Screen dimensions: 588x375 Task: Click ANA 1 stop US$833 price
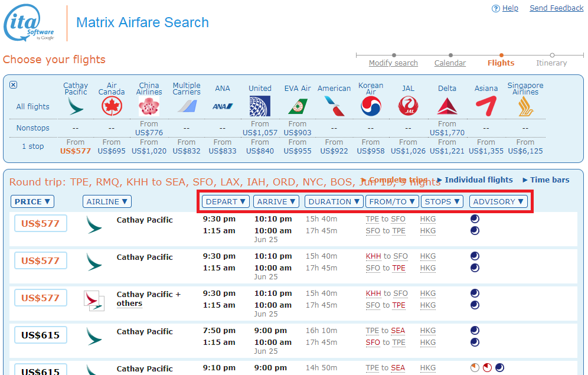pyautogui.click(x=223, y=151)
